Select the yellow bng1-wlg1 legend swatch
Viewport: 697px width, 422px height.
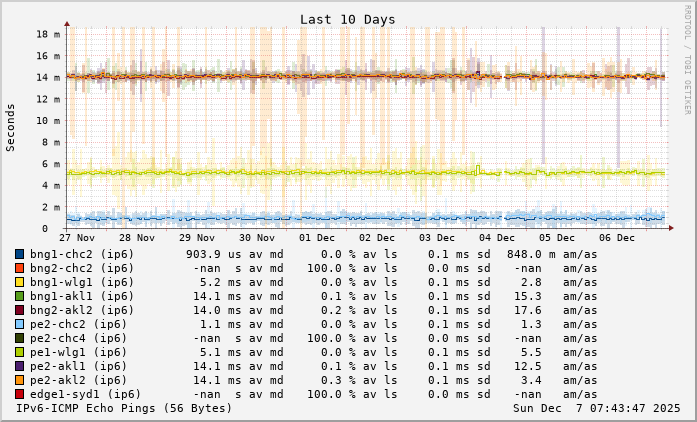[x=19, y=282]
